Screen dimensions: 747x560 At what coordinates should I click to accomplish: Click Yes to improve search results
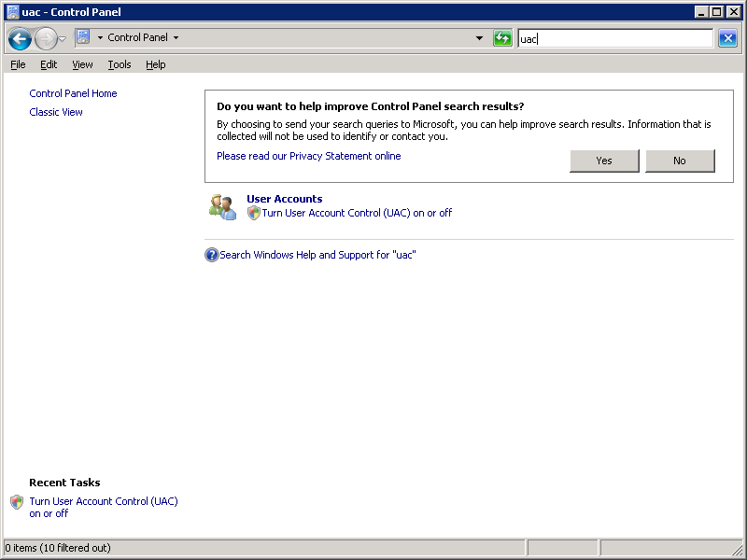click(604, 161)
